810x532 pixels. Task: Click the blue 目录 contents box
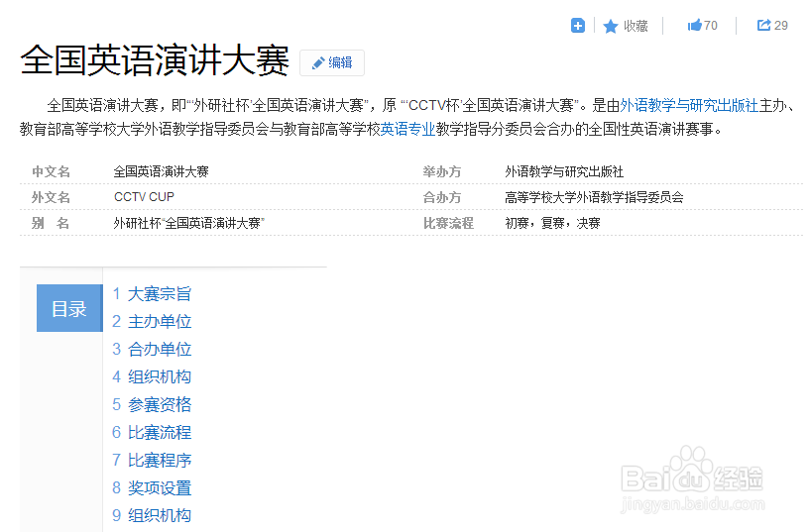(x=69, y=308)
